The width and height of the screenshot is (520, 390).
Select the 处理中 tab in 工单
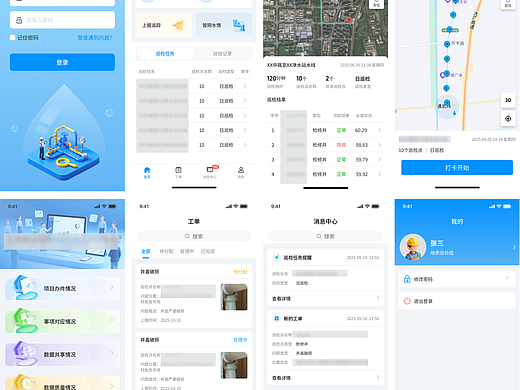coord(187,251)
